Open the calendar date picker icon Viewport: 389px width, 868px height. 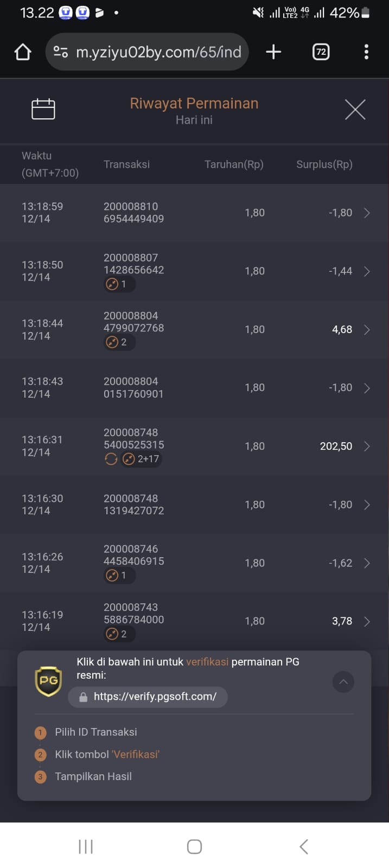43,109
